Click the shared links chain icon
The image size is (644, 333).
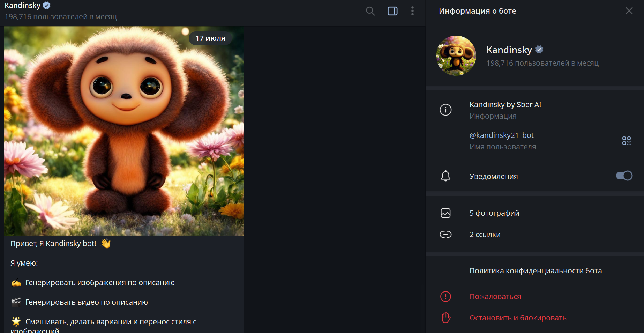(x=445, y=234)
